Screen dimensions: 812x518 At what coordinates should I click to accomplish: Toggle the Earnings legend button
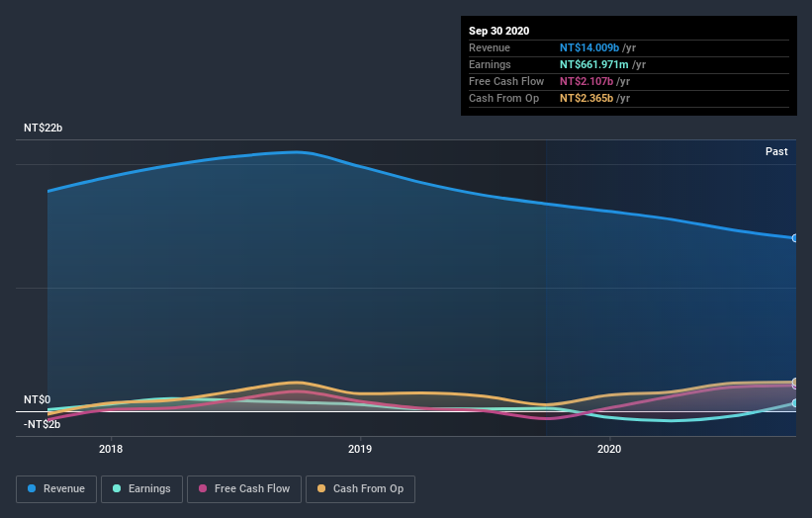pyautogui.click(x=141, y=489)
